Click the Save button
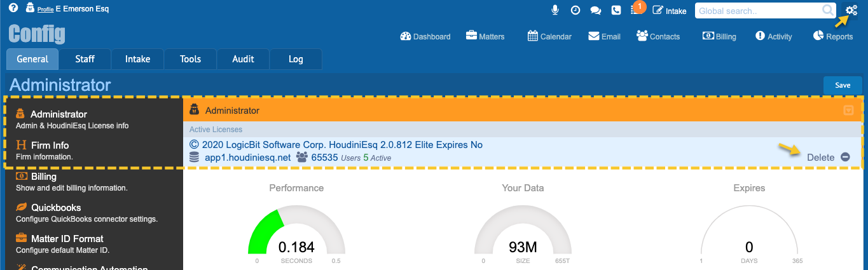 [x=843, y=85]
